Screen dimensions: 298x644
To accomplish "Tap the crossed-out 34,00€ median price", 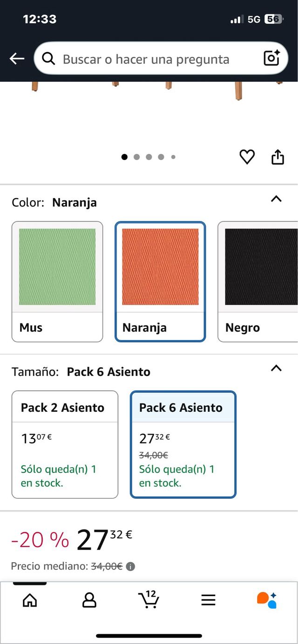I will (x=107, y=566).
